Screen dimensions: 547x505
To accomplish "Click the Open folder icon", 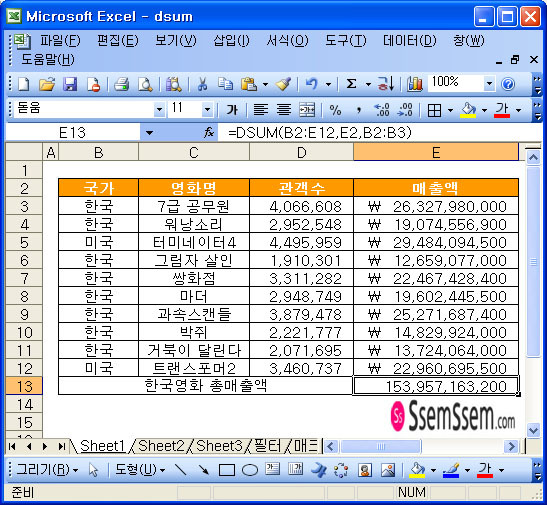I will click(x=47, y=84).
